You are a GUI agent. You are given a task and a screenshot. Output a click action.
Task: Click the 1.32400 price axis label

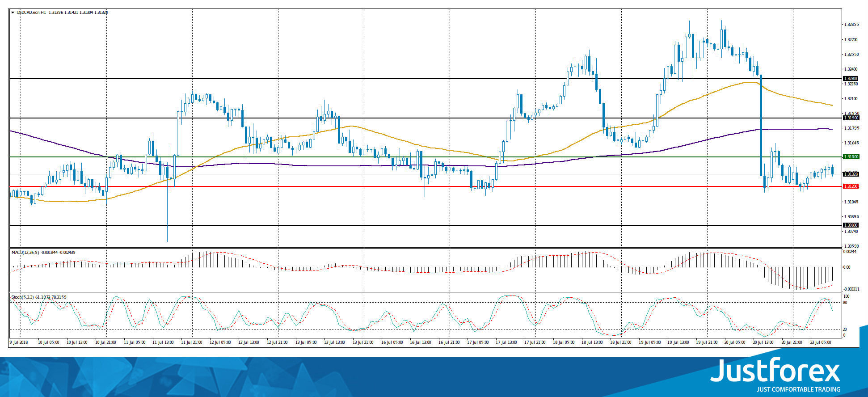click(x=851, y=69)
